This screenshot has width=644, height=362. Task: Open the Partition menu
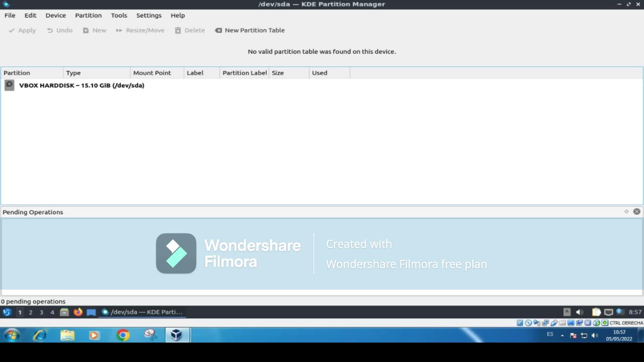[x=88, y=15]
